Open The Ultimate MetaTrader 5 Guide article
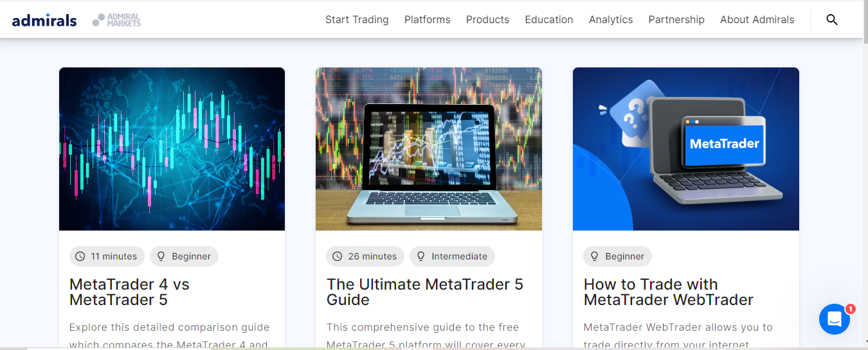This screenshot has width=868, height=350. pyautogui.click(x=425, y=292)
